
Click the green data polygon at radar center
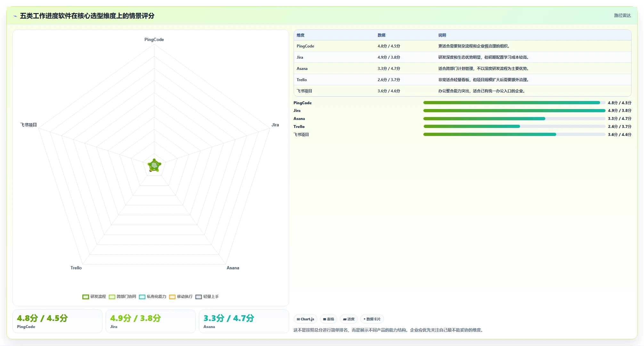(x=154, y=165)
